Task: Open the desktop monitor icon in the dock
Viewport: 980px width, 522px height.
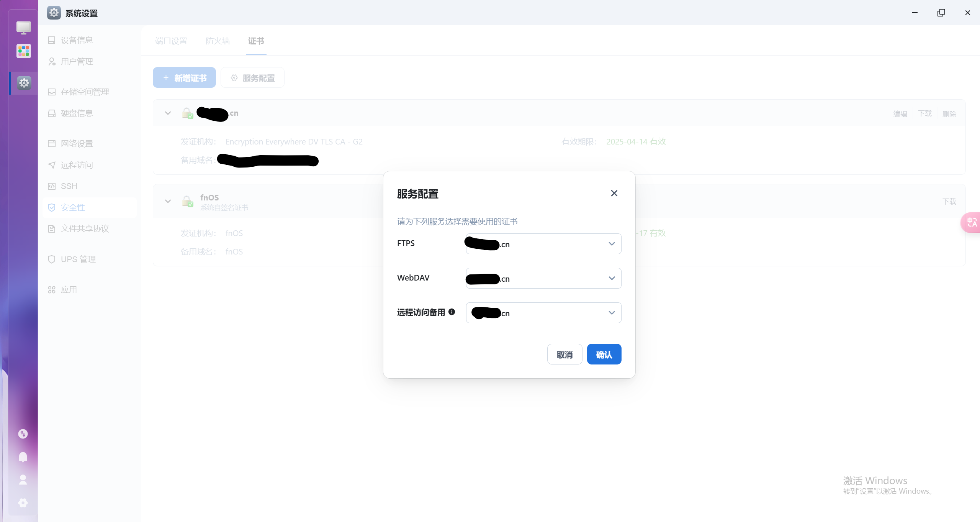Action: click(x=24, y=27)
